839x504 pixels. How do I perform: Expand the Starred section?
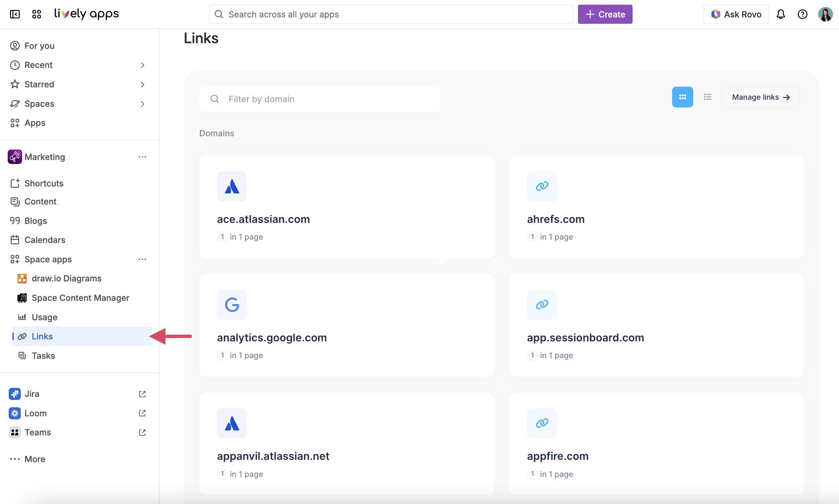pyautogui.click(x=142, y=84)
